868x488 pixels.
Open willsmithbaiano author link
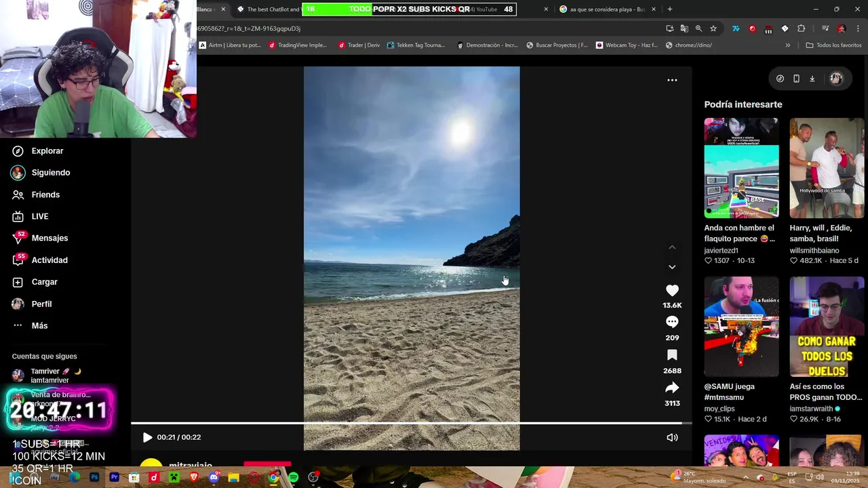(814, 250)
